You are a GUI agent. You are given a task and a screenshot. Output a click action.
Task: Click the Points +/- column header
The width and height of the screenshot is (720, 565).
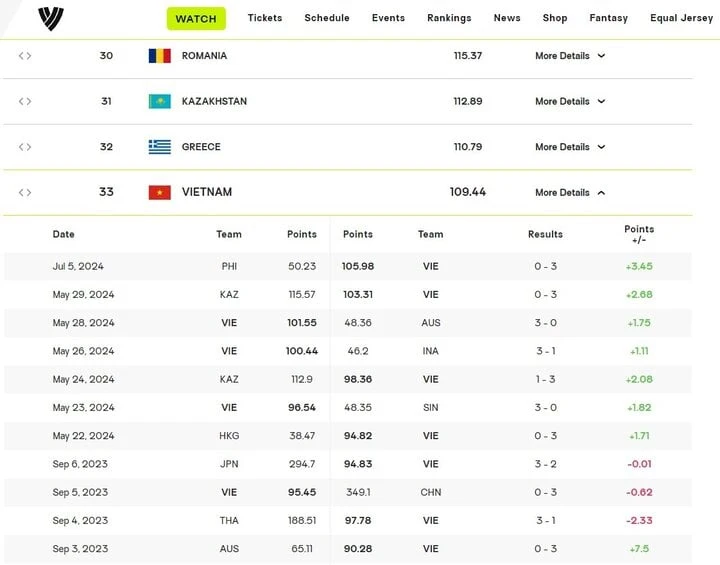(x=639, y=234)
